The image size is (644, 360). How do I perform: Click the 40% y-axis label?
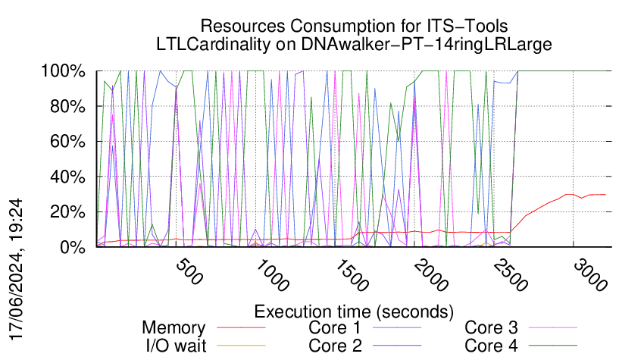coord(67,177)
